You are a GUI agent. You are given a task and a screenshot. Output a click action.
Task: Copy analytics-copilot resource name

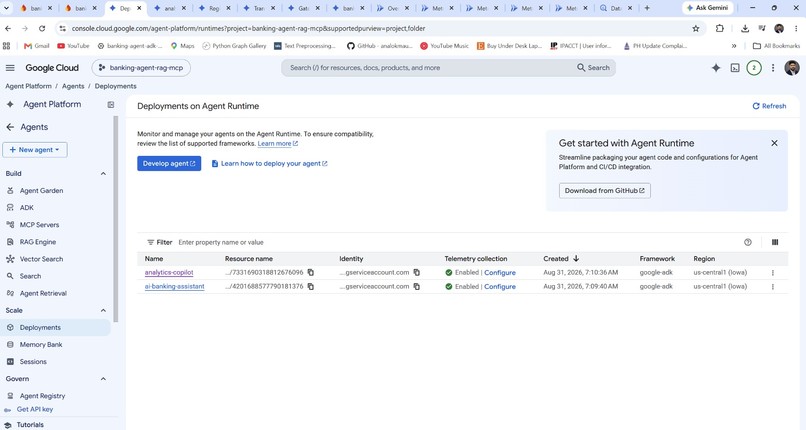[310, 272]
